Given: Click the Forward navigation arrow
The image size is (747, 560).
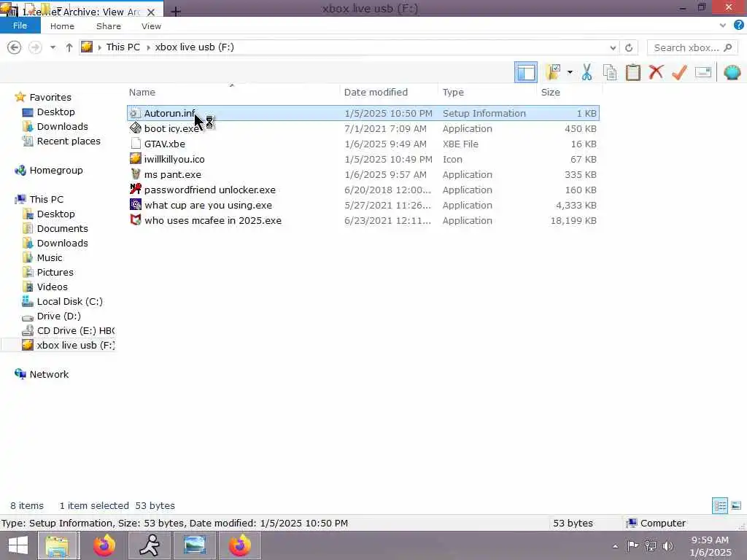Looking at the screenshot, I should coord(35,47).
